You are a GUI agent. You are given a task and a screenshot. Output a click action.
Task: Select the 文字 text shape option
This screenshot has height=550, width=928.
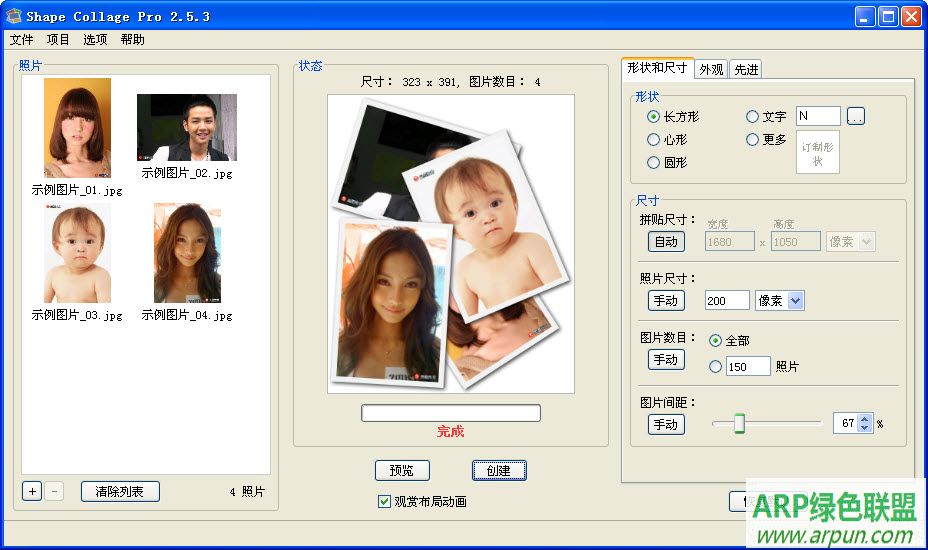coord(766,117)
